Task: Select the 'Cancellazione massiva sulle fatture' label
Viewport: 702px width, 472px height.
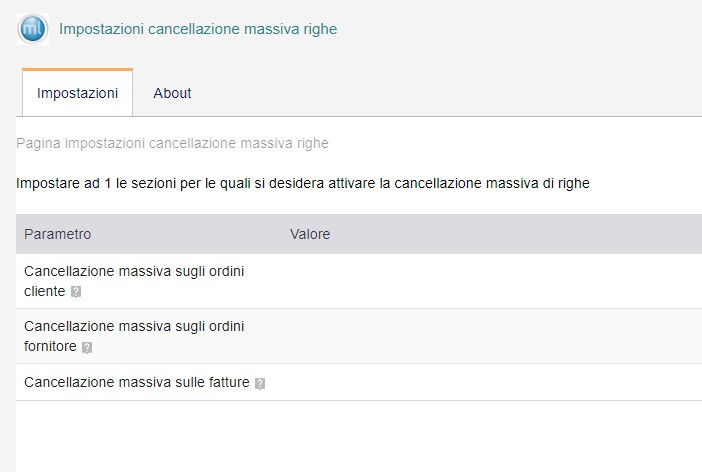Action: [x=137, y=382]
